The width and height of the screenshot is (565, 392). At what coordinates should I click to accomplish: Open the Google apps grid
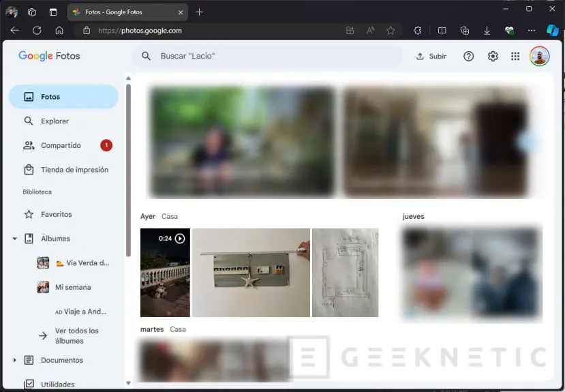515,56
